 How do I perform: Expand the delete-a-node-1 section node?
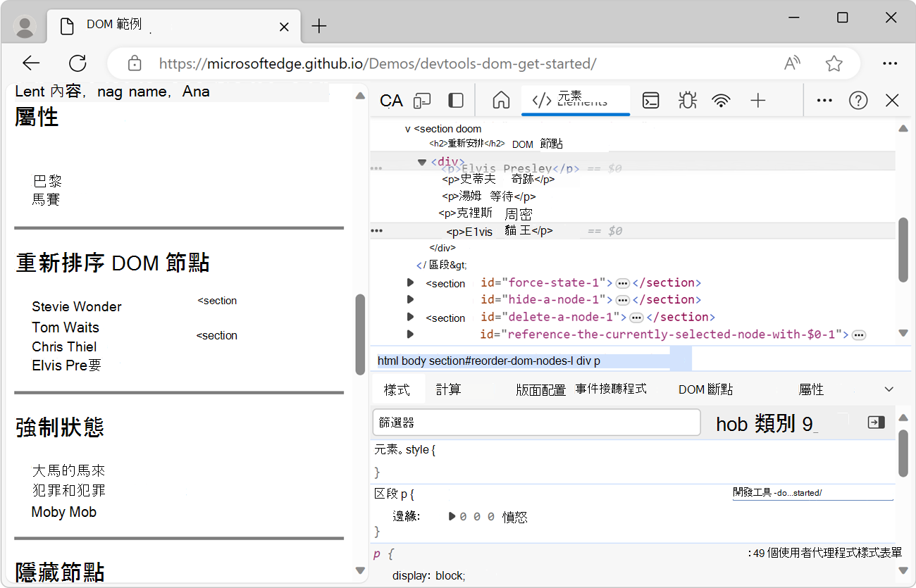click(410, 317)
